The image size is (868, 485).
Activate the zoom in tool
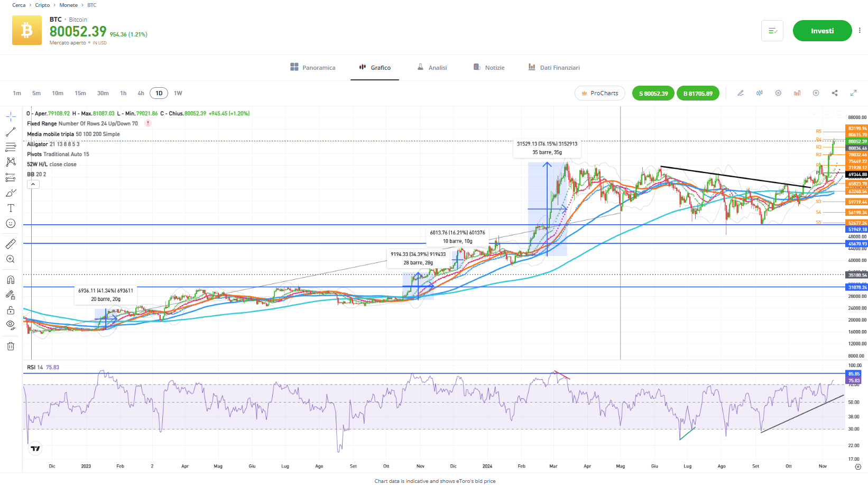(11, 259)
